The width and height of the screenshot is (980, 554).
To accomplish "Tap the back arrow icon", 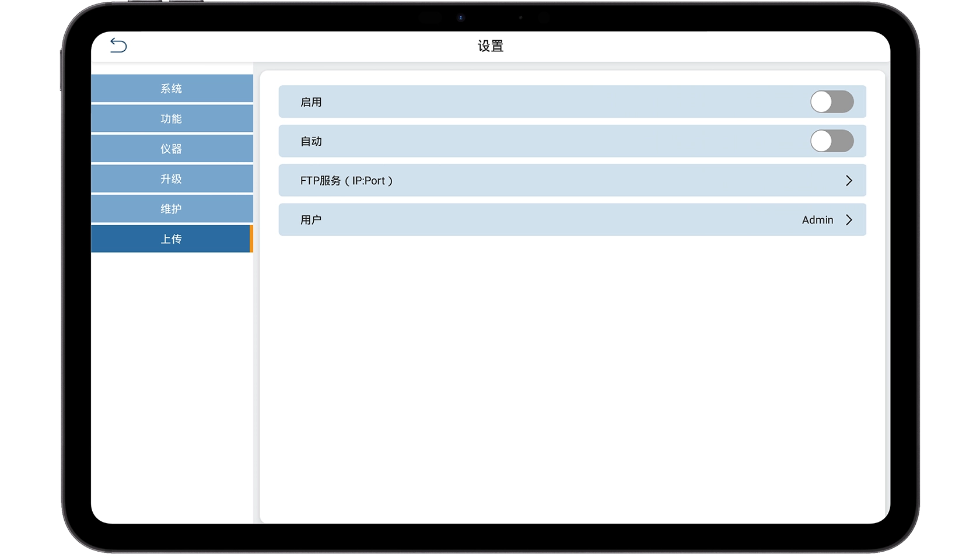I will click(118, 45).
